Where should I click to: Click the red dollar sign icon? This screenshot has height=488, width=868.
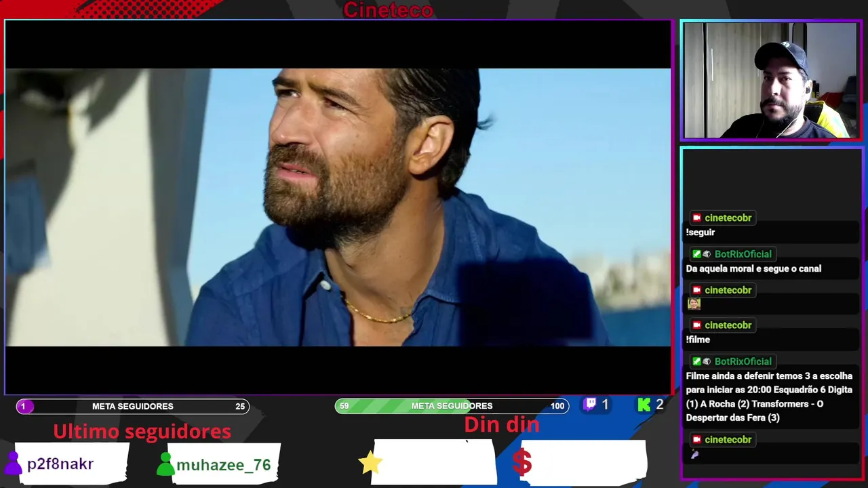click(x=522, y=462)
